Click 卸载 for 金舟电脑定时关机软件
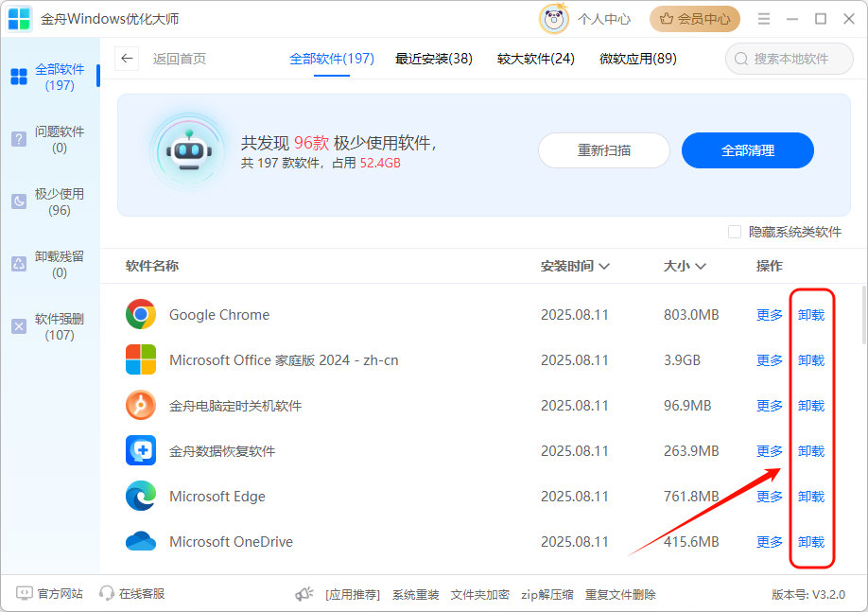Screen dimensions: 868x612 tap(811, 406)
